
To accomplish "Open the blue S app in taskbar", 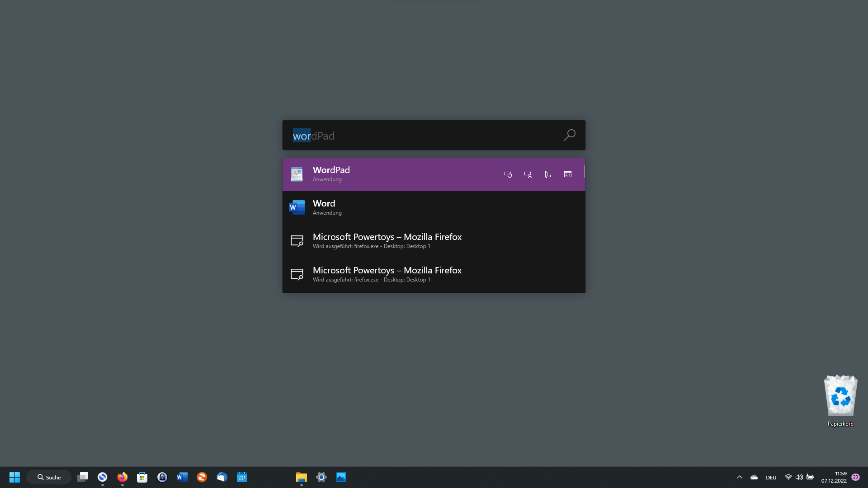I will (x=103, y=477).
